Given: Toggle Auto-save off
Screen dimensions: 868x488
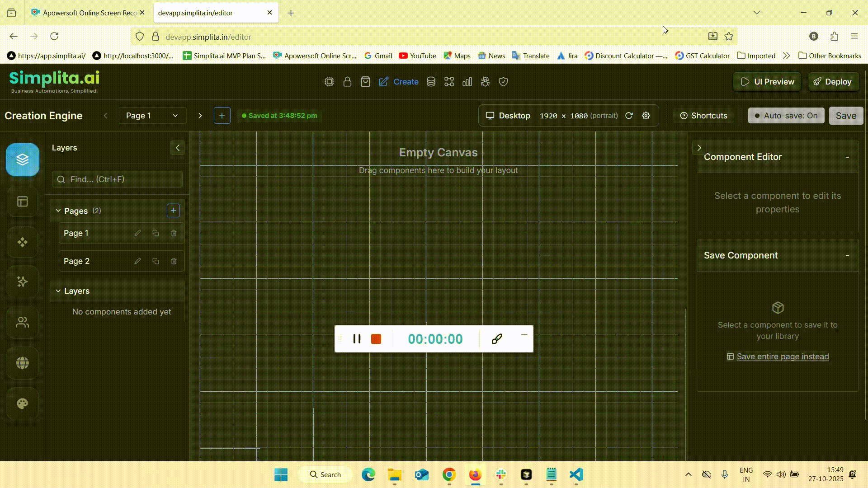Looking at the screenshot, I should coord(786,116).
